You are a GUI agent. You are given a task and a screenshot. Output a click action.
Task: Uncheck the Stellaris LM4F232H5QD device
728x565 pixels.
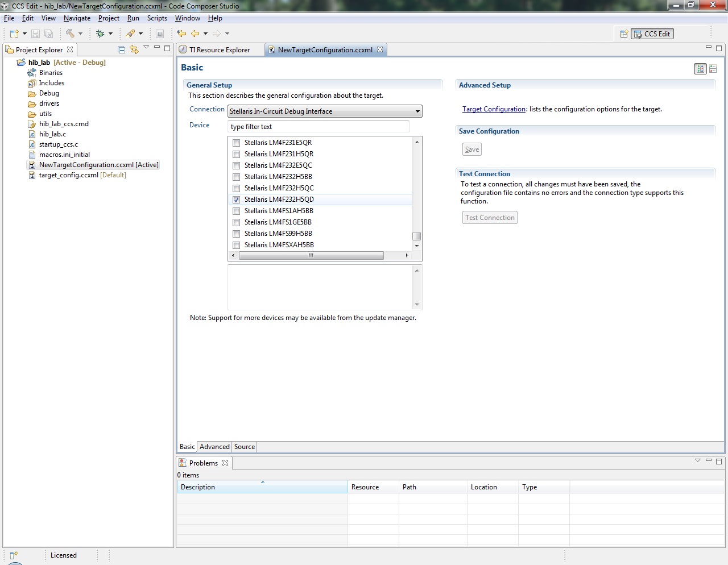tap(237, 200)
